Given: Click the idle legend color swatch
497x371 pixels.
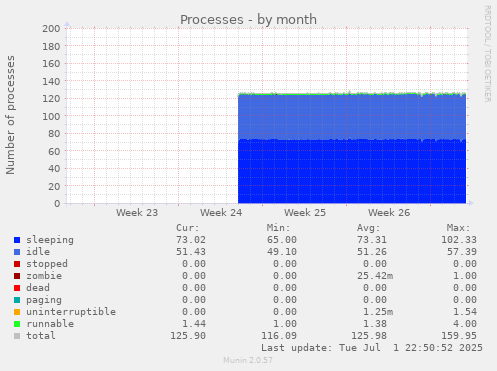Looking at the screenshot, I should click(x=17, y=252).
